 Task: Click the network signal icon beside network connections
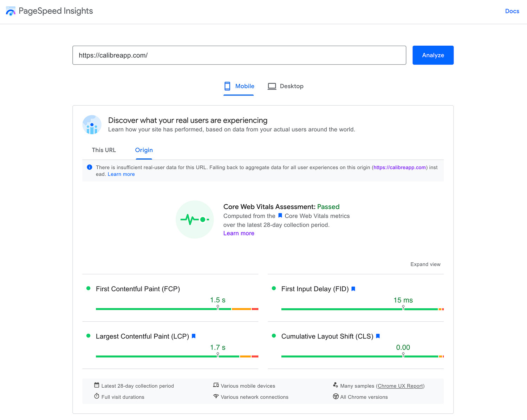216,397
